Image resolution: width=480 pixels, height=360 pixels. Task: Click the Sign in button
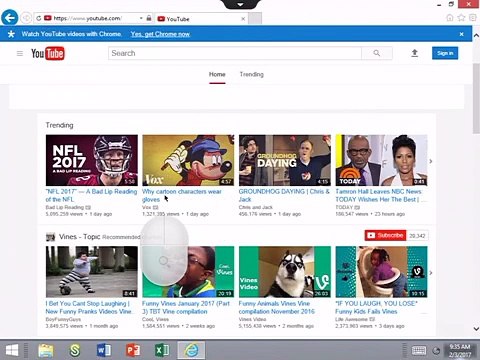(445, 53)
